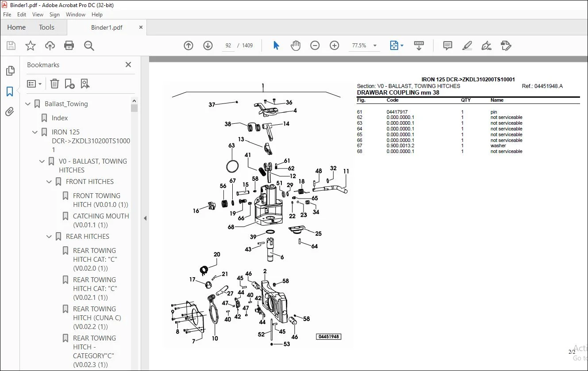Click the DRAWBAR COUPLING mm 38 heading

[x=398, y=92]
